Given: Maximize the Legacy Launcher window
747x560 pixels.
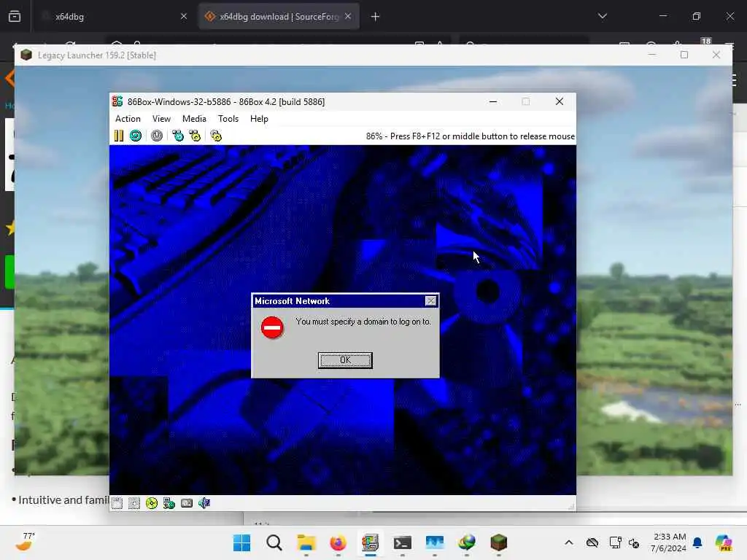Looking at the screenshot, I should pos(684,55).
